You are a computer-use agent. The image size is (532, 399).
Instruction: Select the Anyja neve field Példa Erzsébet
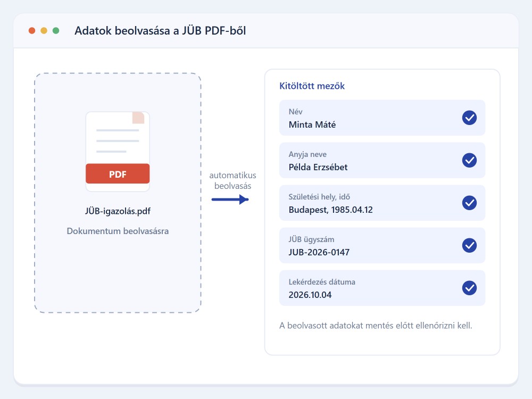382,160
